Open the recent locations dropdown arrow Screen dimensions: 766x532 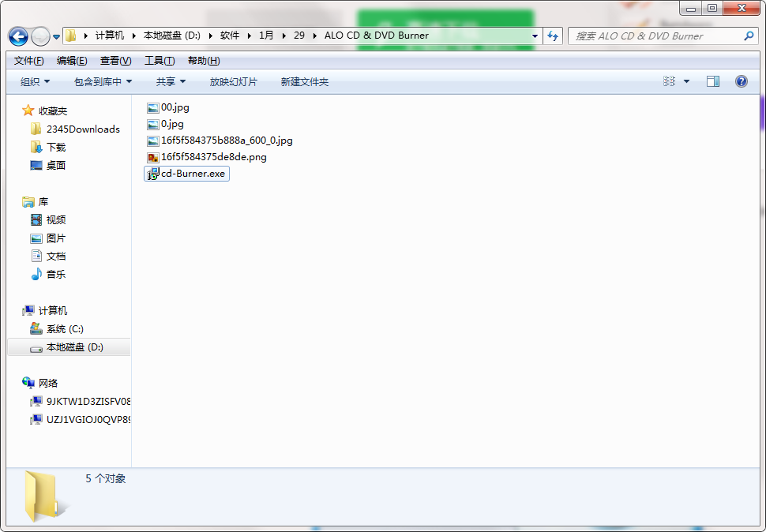click(x=56, y=36)
